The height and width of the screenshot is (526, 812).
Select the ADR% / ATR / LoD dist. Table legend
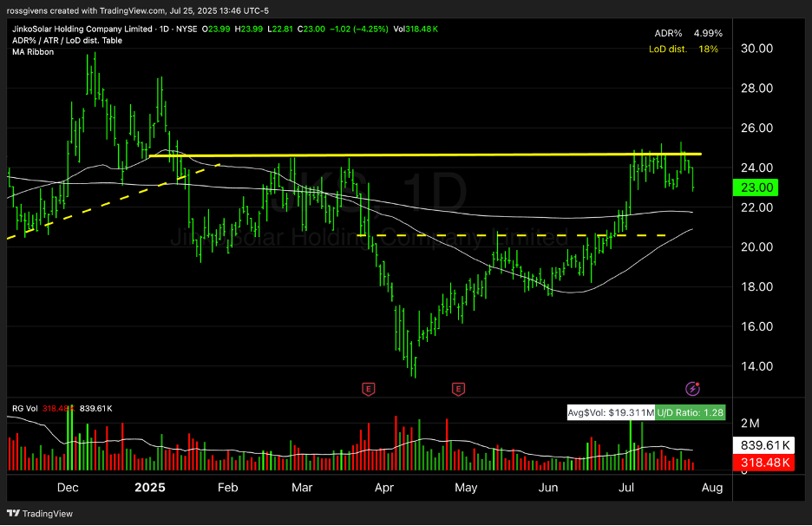click(x=66, y=41)
